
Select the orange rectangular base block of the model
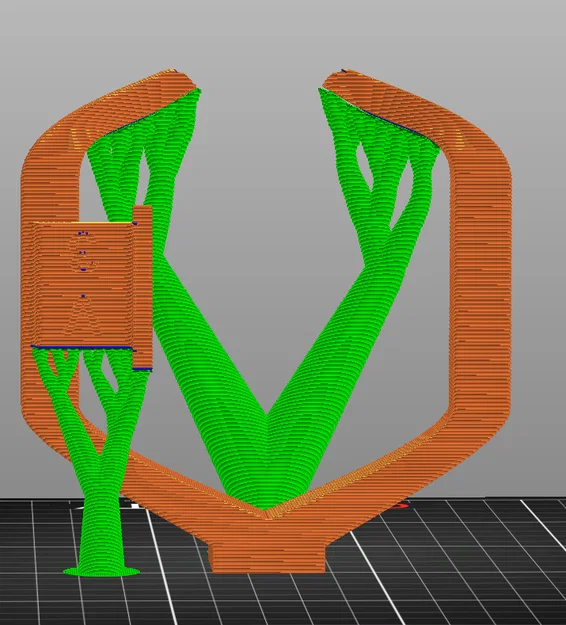pos(268,558)
